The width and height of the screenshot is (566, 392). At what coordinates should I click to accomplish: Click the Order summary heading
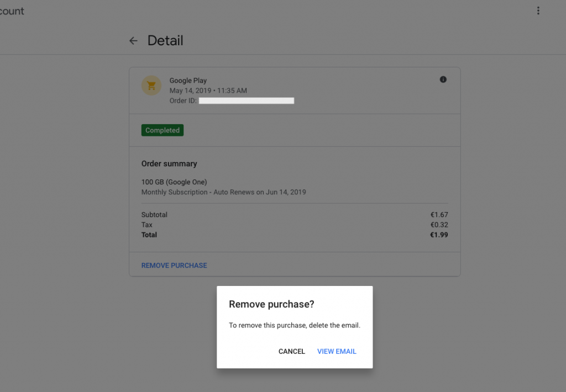point(169,164)
